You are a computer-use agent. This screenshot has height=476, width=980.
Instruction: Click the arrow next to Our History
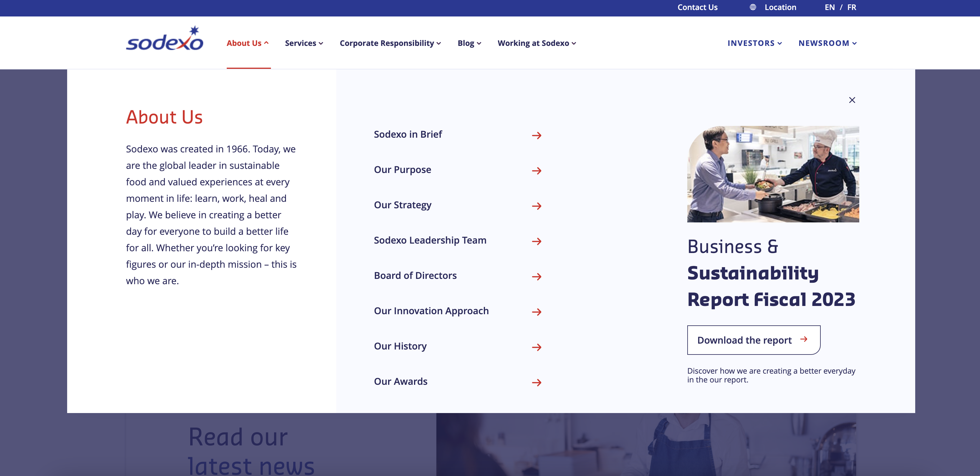coord(537,347)
